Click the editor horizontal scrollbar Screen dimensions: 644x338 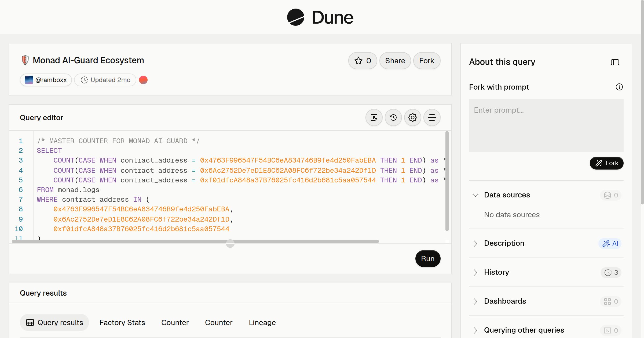tap(195, 241)
